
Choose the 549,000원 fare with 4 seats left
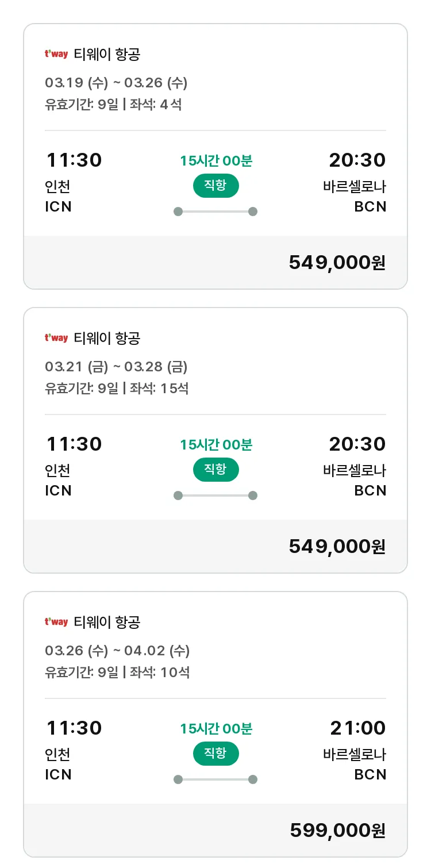(337, 262)
